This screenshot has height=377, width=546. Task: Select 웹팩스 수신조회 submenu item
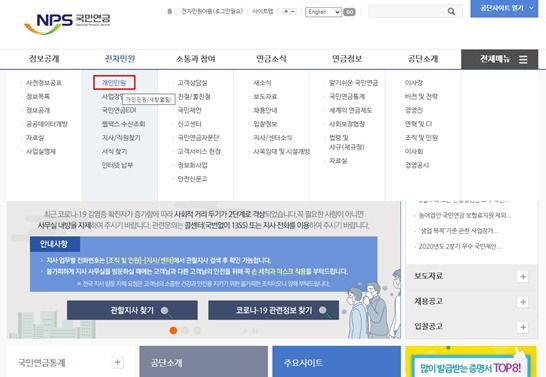click(123, 124)
